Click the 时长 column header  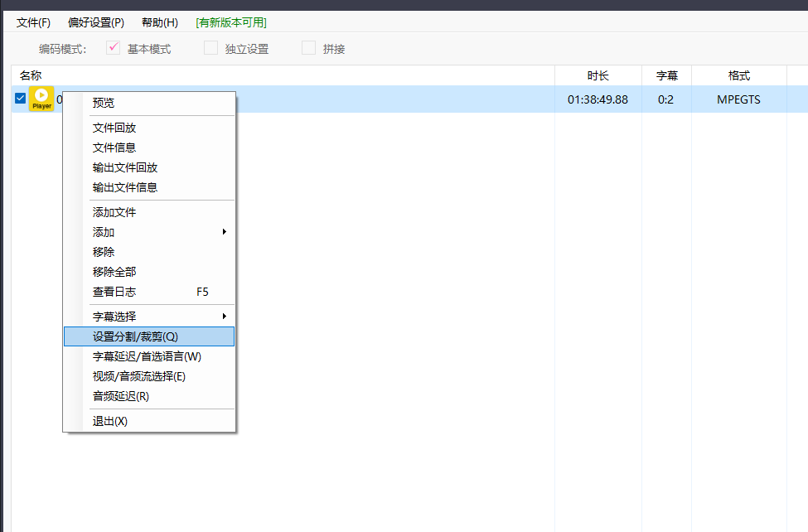[598, 75]
